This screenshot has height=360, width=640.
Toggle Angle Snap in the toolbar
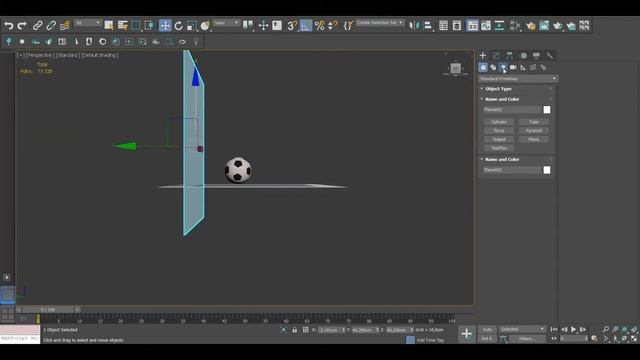pos(306,26)
